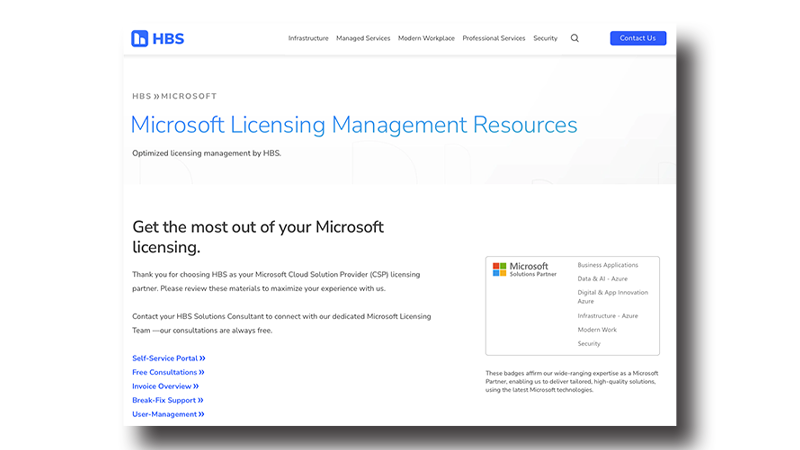
Task: Click the 'Contact your HBS Solutions Consultant' paragraph
Action: [x=282, y=323]
